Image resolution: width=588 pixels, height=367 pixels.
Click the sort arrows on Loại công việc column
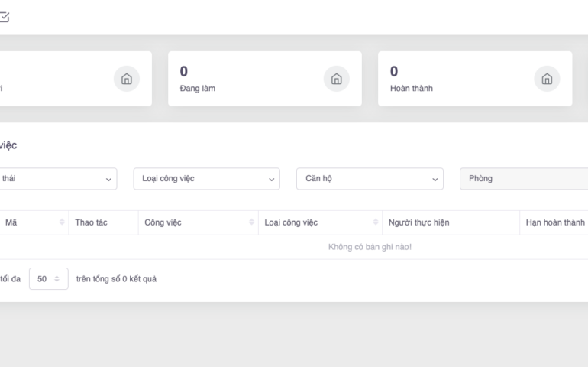[x=375, y=222]
